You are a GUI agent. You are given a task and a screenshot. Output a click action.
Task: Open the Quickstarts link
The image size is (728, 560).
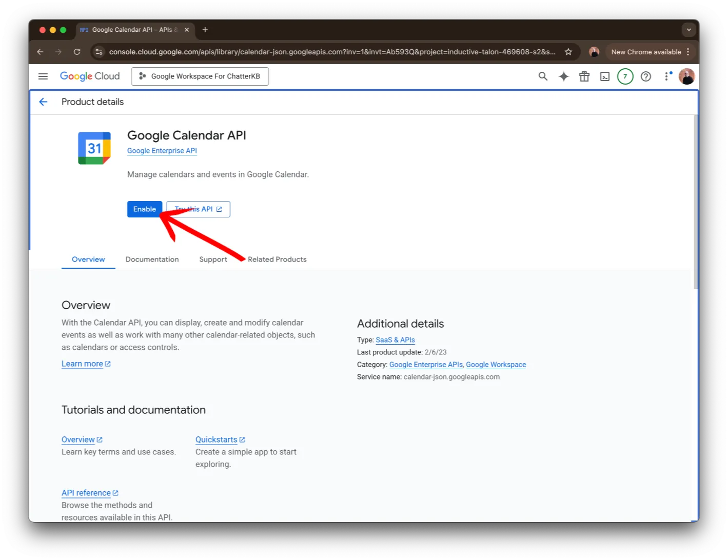tap(220, 439)
